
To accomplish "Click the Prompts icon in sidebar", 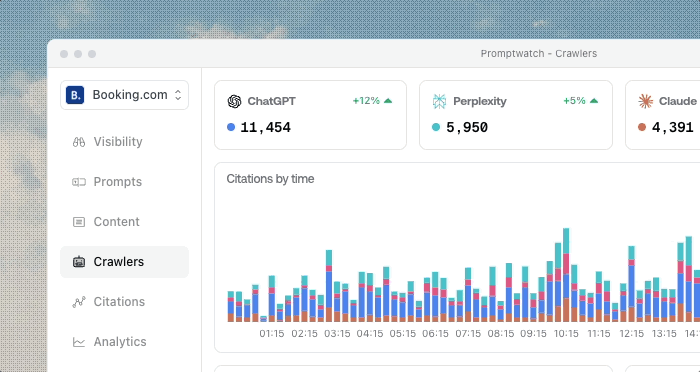I will click(x=79, y=182).
